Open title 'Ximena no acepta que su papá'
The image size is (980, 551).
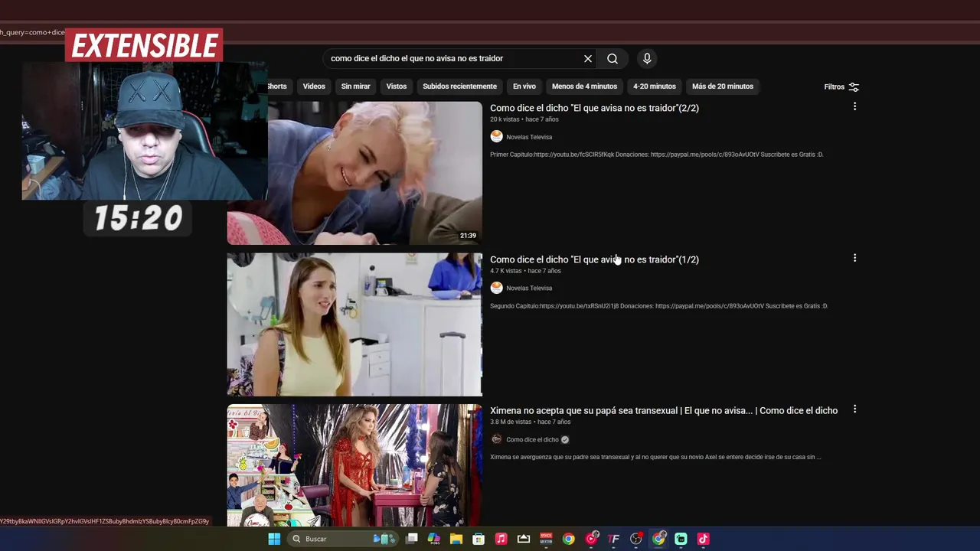point(664,411)
